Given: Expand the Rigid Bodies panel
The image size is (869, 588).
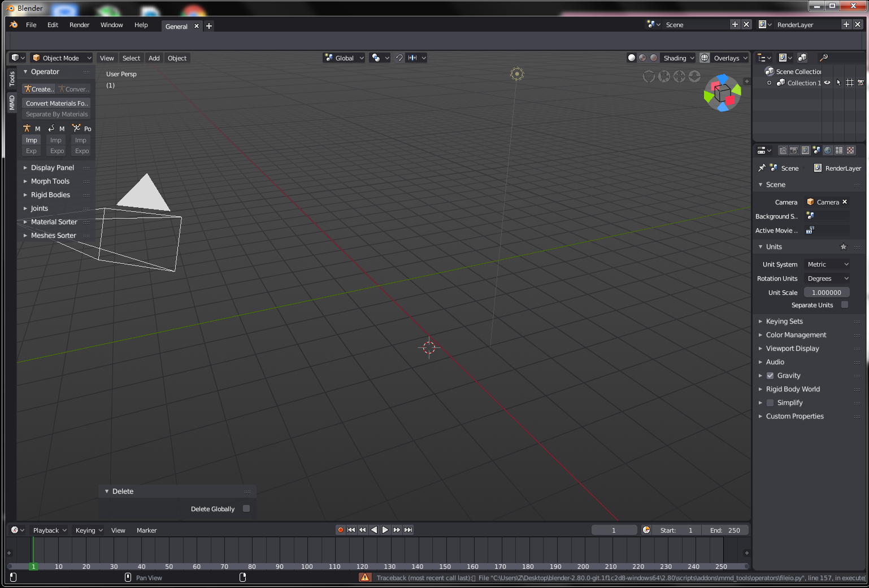Looking at the screenshot, I should (50, 195).
